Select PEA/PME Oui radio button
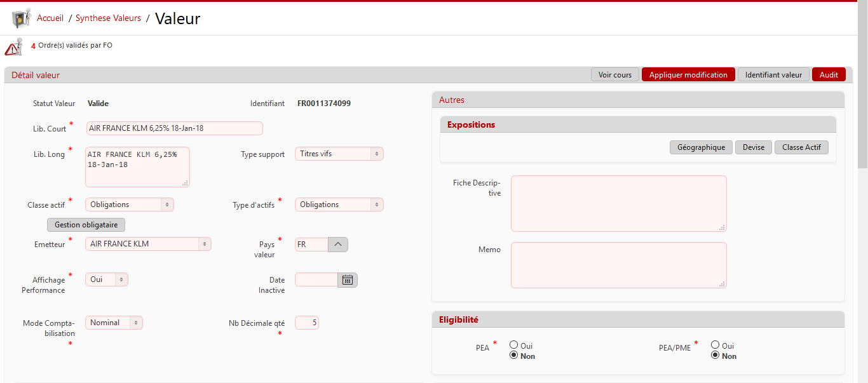 pyautogui.click(x=715, y=345)
